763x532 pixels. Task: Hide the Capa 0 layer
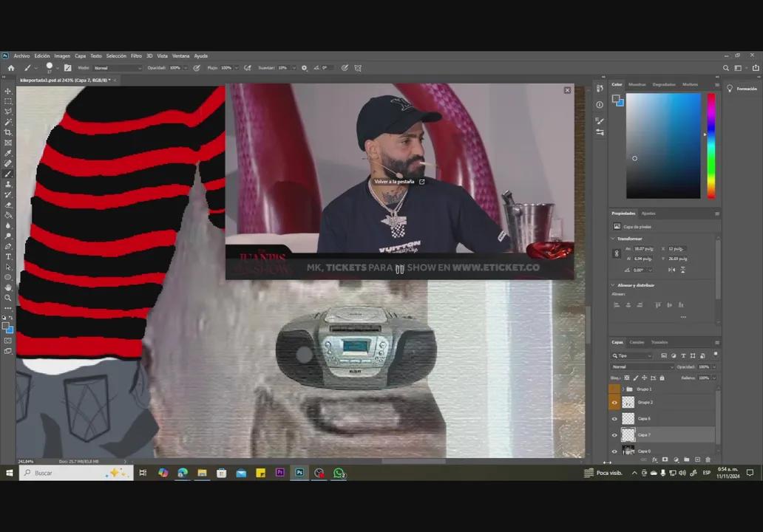(x=614, y=451)
